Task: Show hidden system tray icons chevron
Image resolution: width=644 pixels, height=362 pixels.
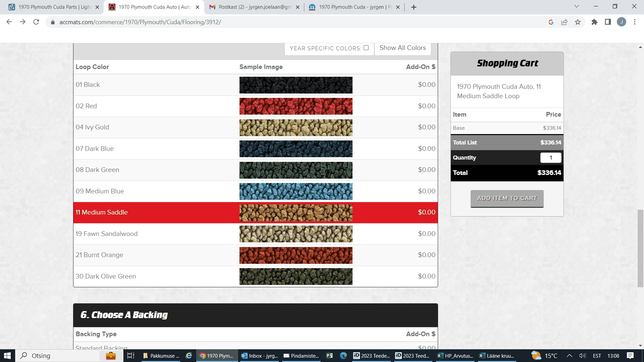Action: click(x=569, y=356)
